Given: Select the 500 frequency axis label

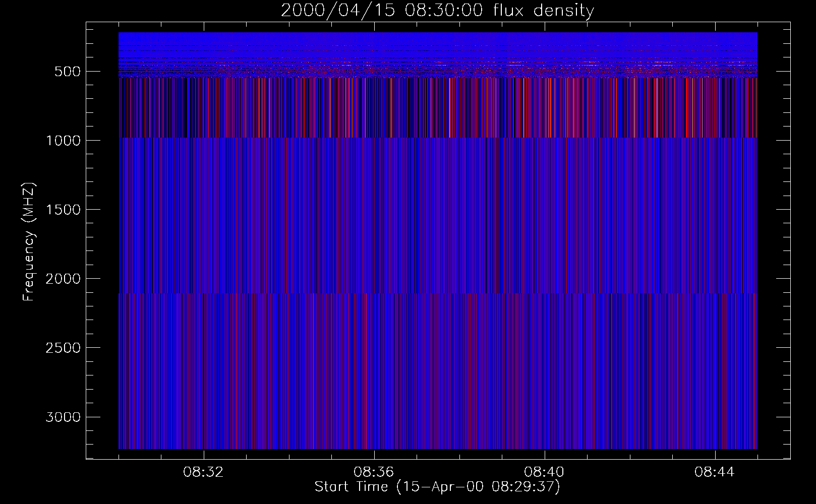Looking at the screenshot, I should [x=68, y=72].
